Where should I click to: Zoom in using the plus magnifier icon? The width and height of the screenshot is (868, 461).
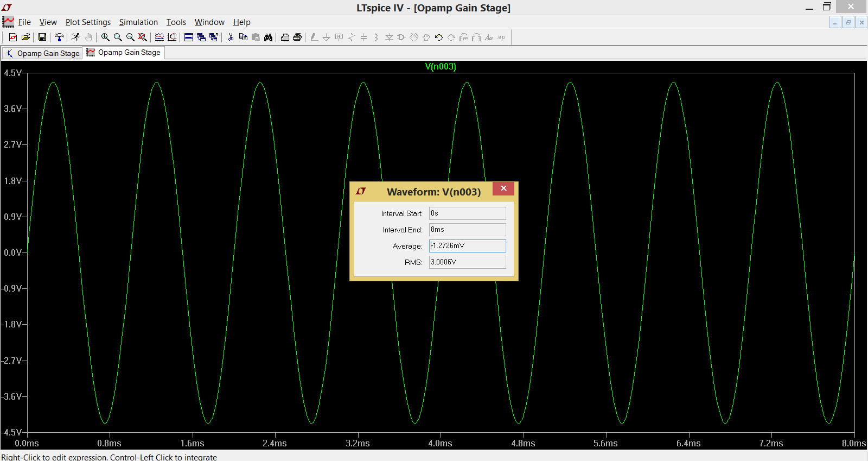tap(105, 37)
